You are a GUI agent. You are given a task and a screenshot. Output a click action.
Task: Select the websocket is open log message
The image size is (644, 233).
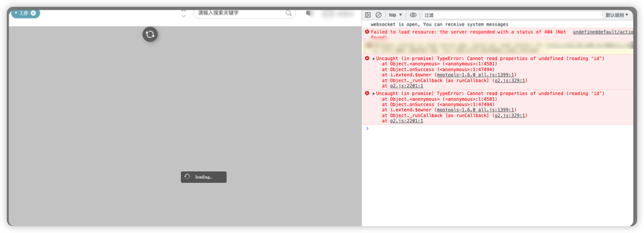pyautogui.click(x=439, y=24)
